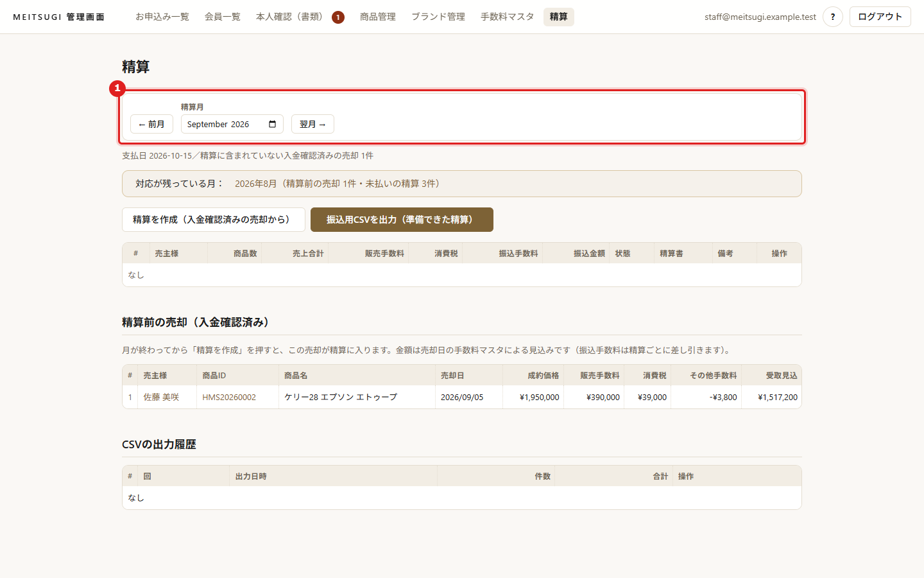Click sale date 2026/09/05

[462, 397]
